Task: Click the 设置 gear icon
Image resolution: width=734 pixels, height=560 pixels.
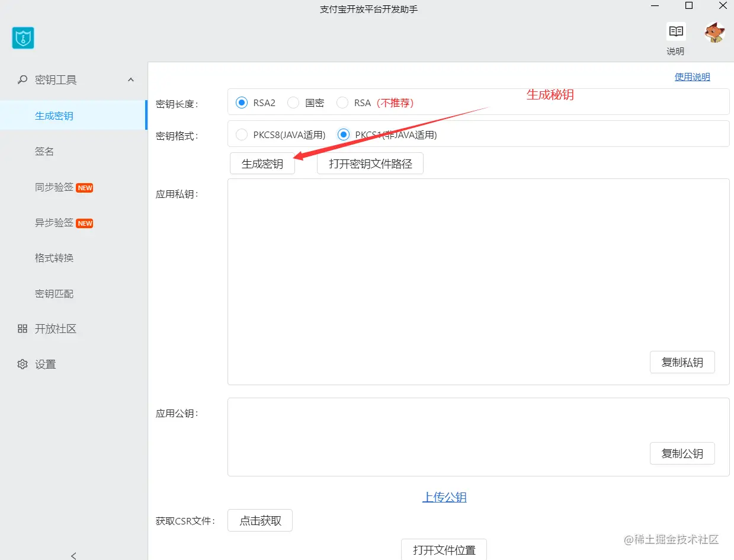Action: click(23, 364)
